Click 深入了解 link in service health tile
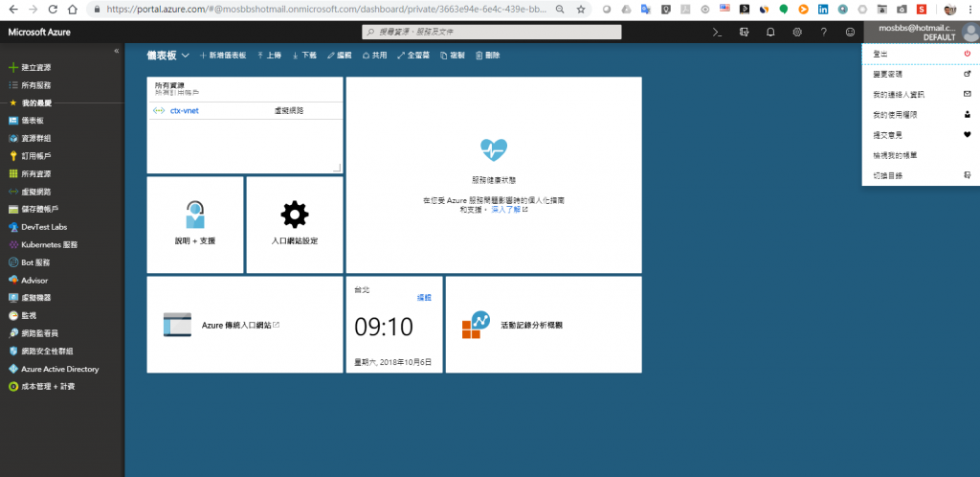980x477 pixels. pos(505,210)
